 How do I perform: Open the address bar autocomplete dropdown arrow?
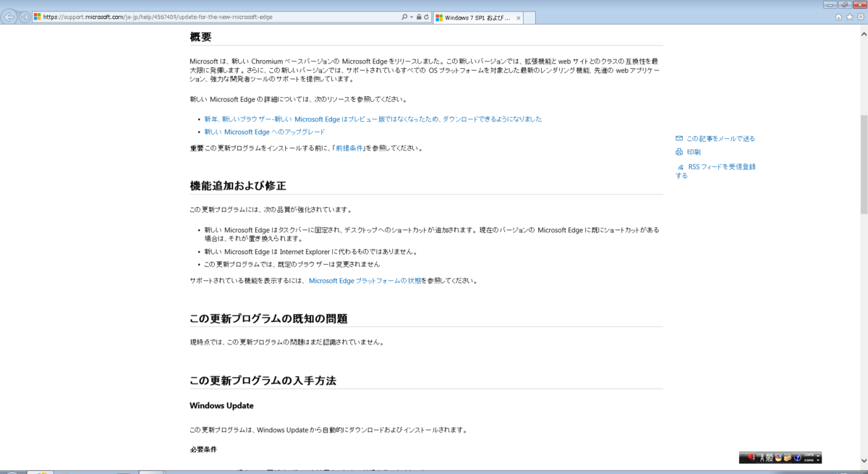point(412,17)
